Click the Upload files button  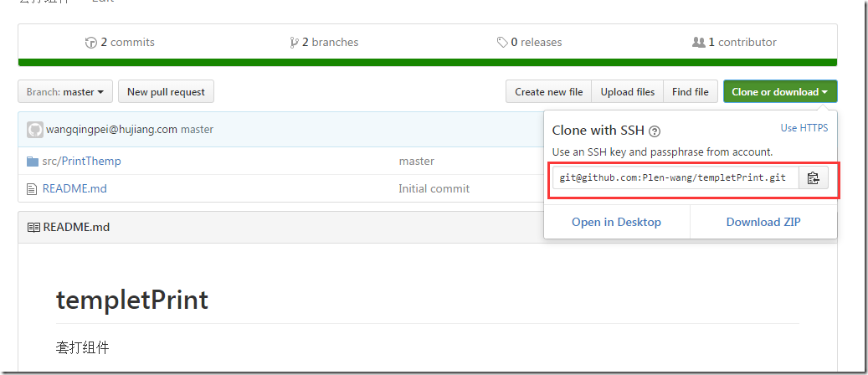(x=627, y=91)
